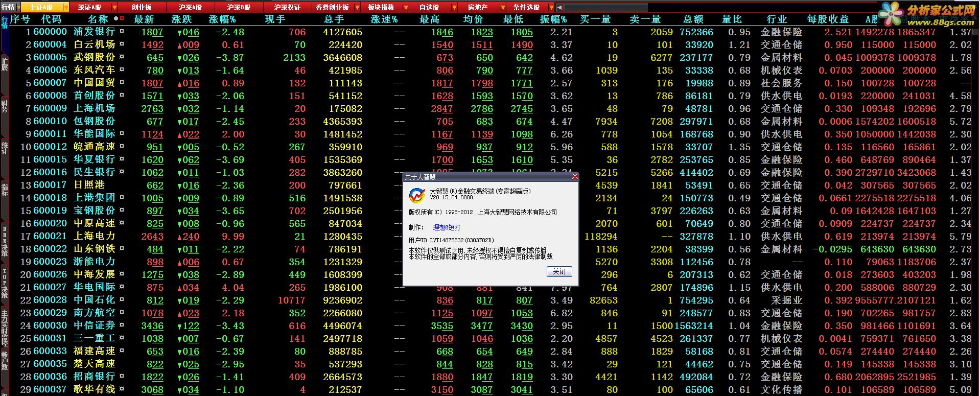Expand the 条件选股 dropdown arrow
Screen dimensions: 980x396
tap(551, 7)
